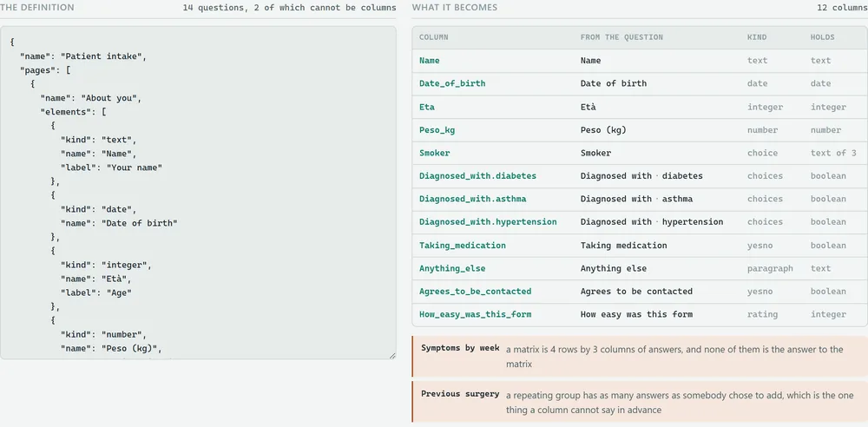Click the "12 columns" count
Image resolution: width=868 pixels, height=427 pixels.
[843, 8]
